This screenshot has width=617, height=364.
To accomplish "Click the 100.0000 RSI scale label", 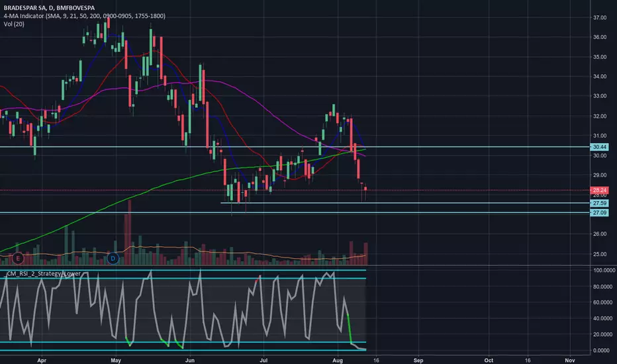I will 604,270.
